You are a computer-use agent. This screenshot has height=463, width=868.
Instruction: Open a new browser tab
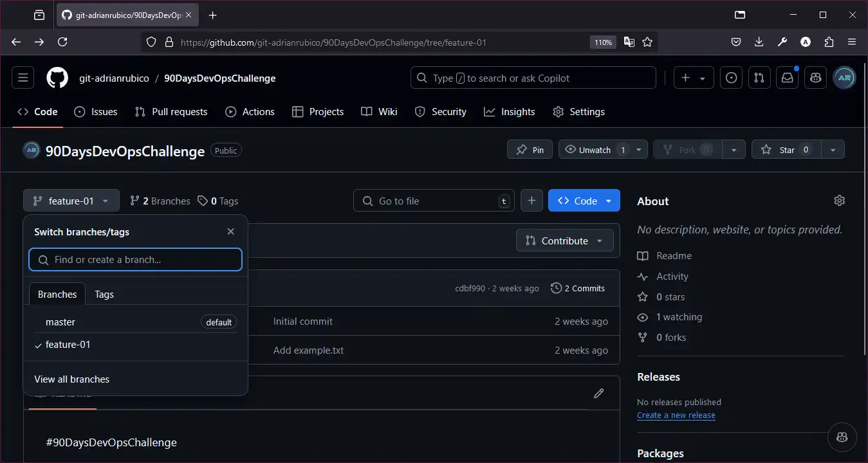(213, 15)
